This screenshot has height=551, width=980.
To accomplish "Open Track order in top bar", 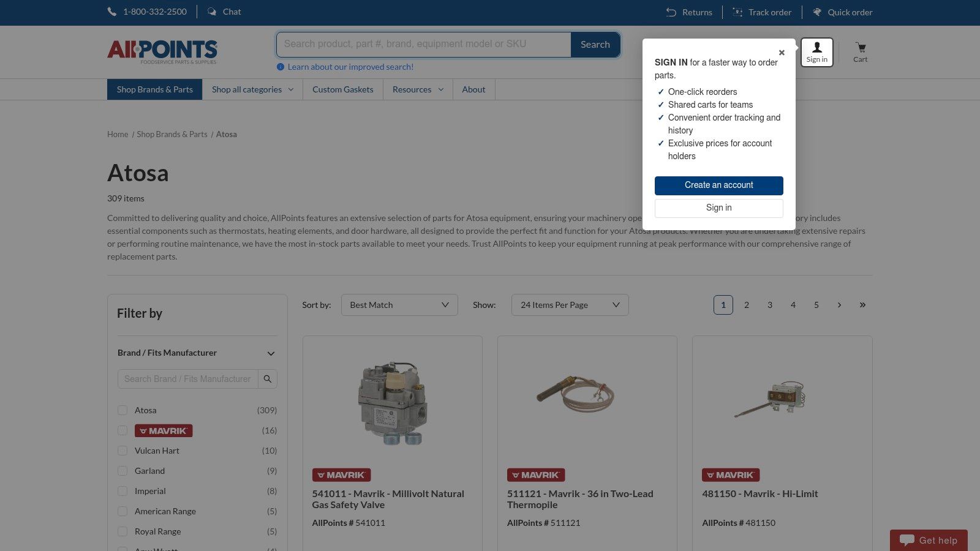I will (x=763, y=12).
